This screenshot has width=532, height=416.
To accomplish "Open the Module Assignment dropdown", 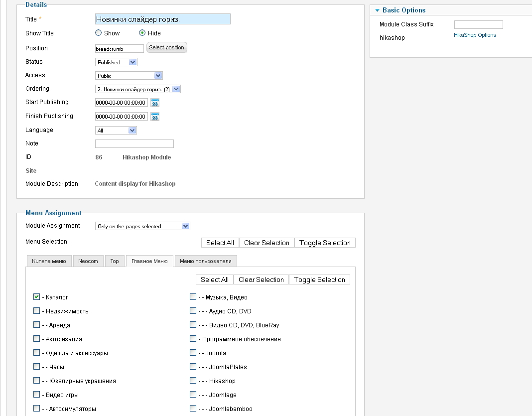I will pyautogui.click(x=142, y=226).
